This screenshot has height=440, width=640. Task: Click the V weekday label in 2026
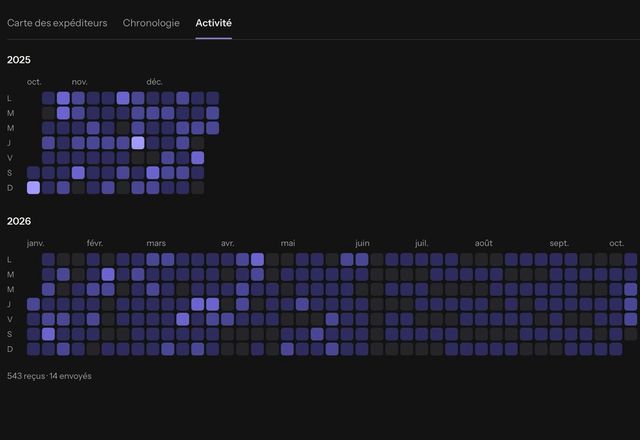pos(10,319)
